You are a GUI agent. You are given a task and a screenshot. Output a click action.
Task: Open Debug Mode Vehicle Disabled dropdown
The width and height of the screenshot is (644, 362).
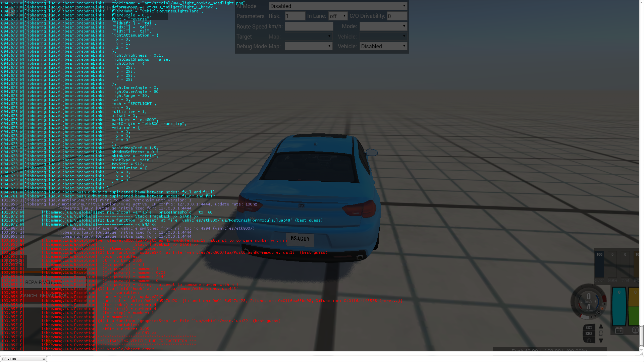point(383,46)
